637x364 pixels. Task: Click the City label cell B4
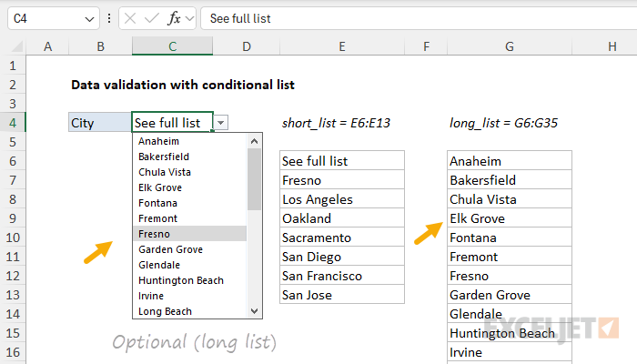click(100, 122)
